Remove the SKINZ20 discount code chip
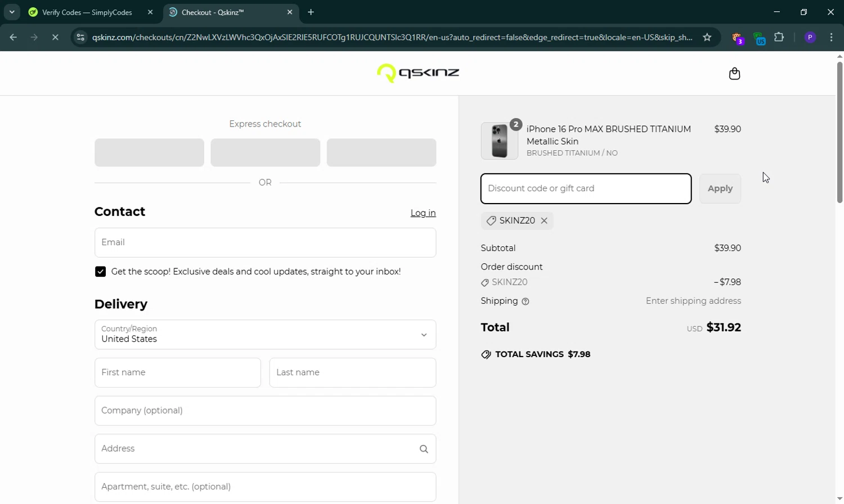844x504 pixels. (x=544, y=220)
